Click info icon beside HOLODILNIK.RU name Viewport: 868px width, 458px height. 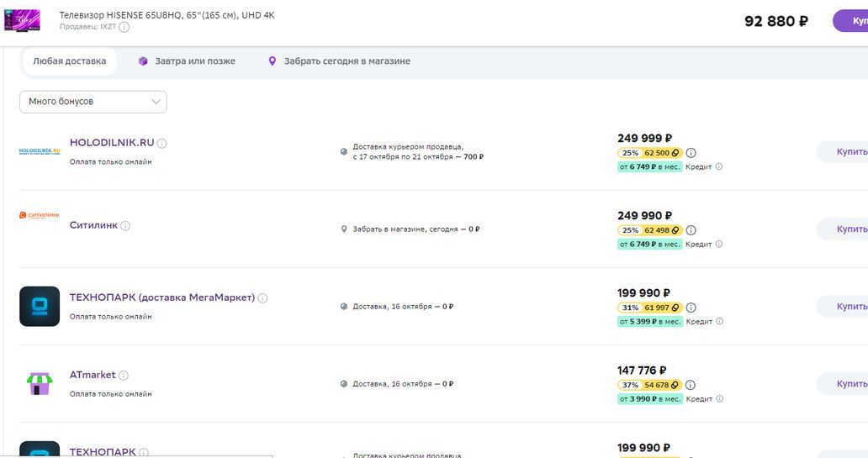(162, 144)
